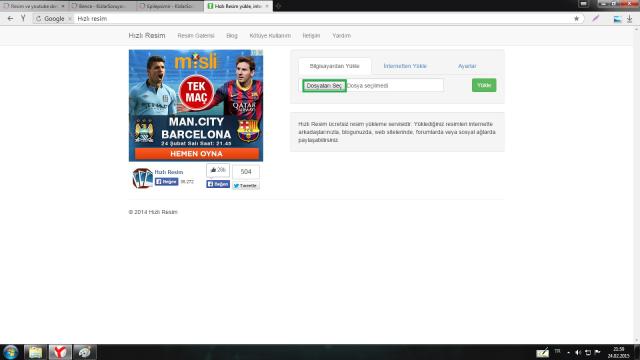Click the Yandex browser taskbar icon

click(x=60, y=352)
